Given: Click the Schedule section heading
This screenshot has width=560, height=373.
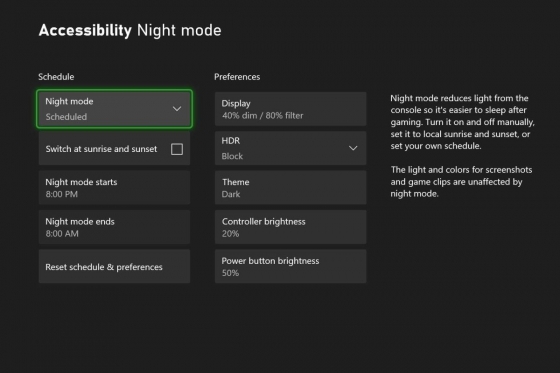Looking at the screenshot, I should pos(56,77).
